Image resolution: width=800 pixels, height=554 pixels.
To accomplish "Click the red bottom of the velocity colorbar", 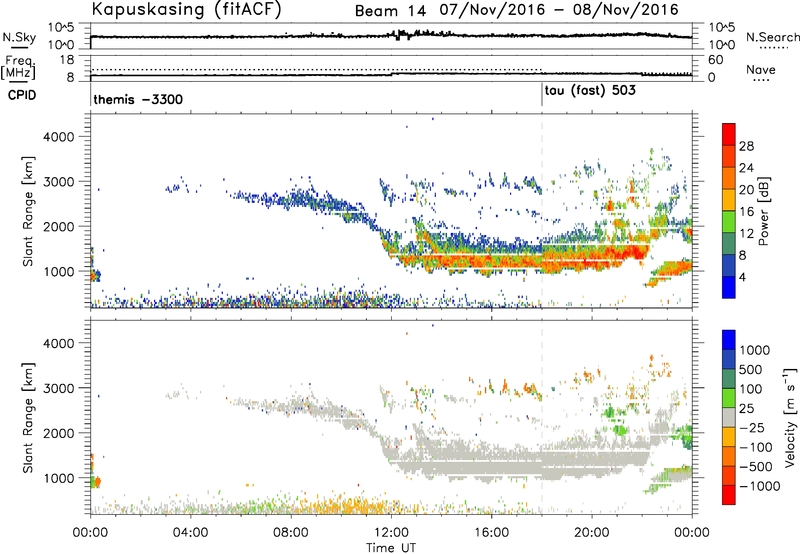I will [x=729, y=495].
